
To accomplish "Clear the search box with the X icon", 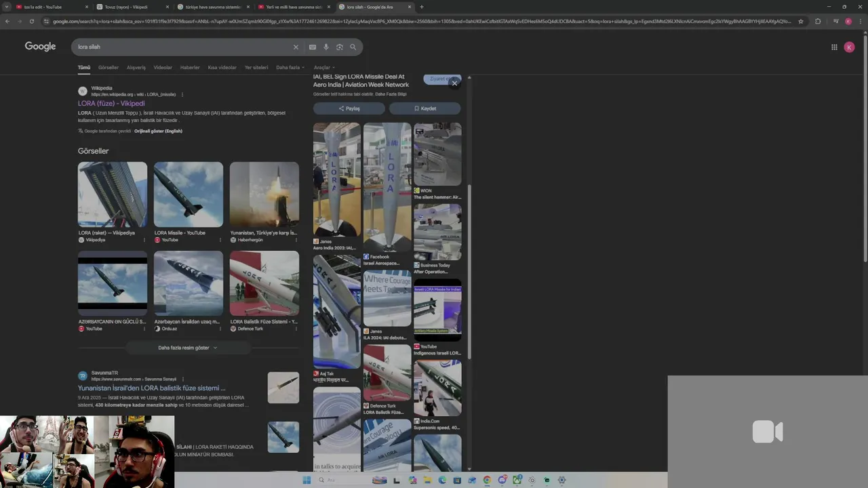I will click(x=296, y=47).
